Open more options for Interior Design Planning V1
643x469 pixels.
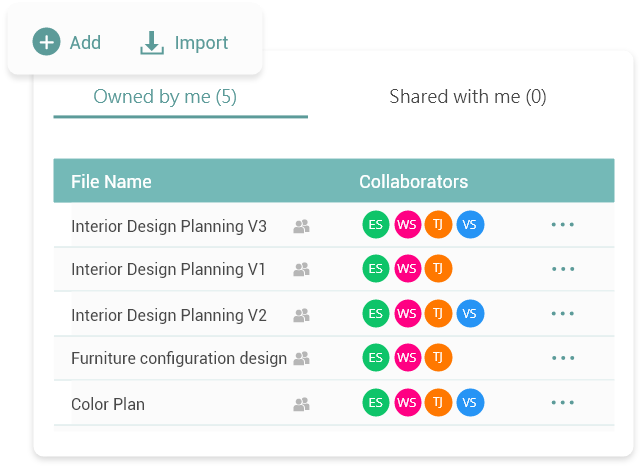563,269
